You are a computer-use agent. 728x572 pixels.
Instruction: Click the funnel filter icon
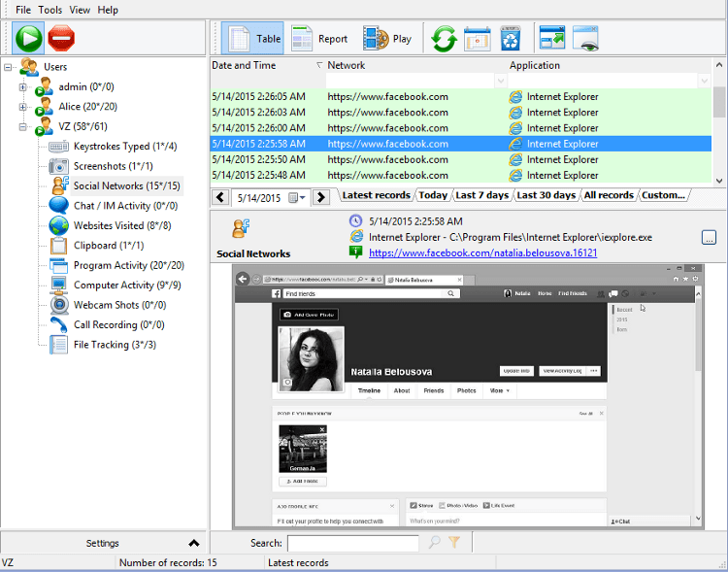[454, 542]
